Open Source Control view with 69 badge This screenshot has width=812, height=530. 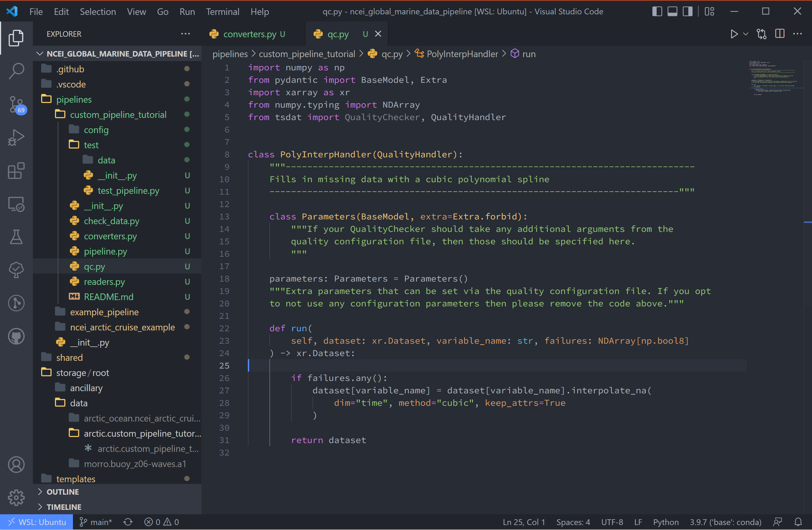tap(16, 104)
